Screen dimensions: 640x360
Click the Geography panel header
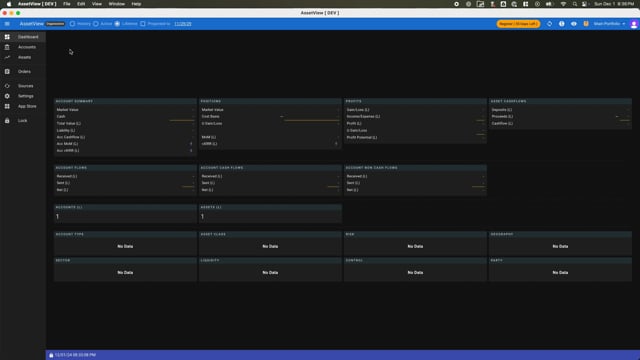click(x=560, y=234)
